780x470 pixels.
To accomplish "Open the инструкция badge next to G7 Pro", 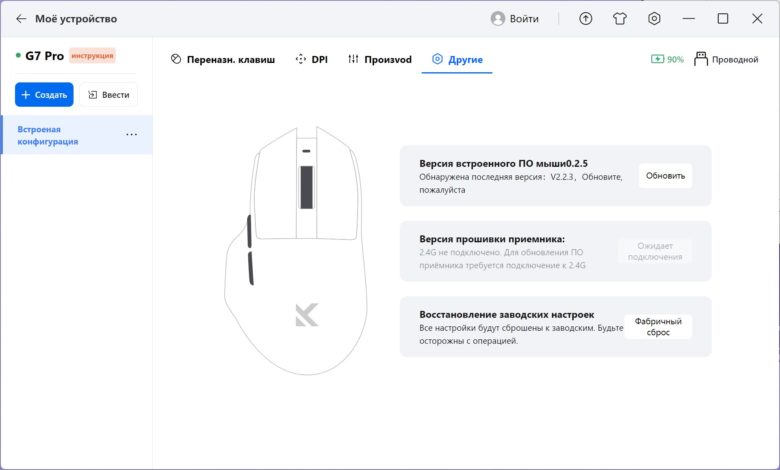I will pyautogui.click(x=92, y=56).
